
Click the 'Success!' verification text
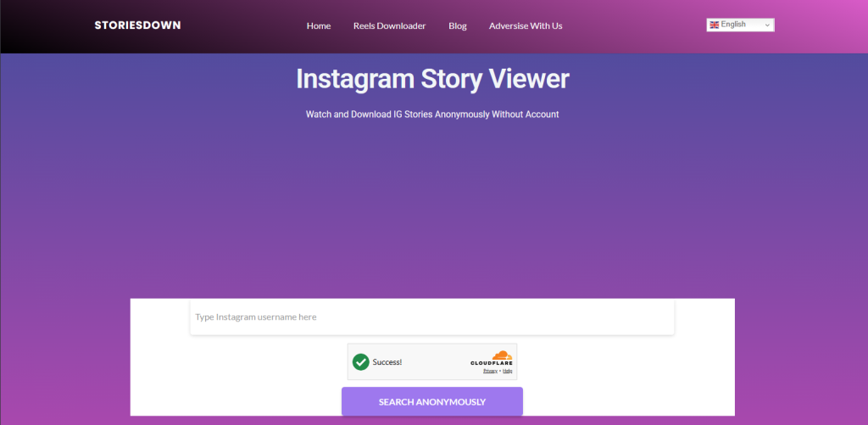click(387, 362)
